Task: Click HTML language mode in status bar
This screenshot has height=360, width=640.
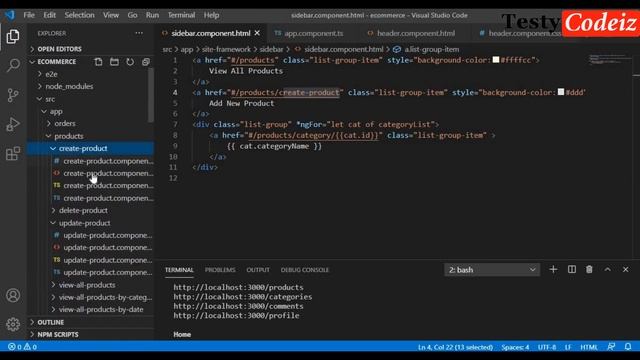Action: click(589, 347)
